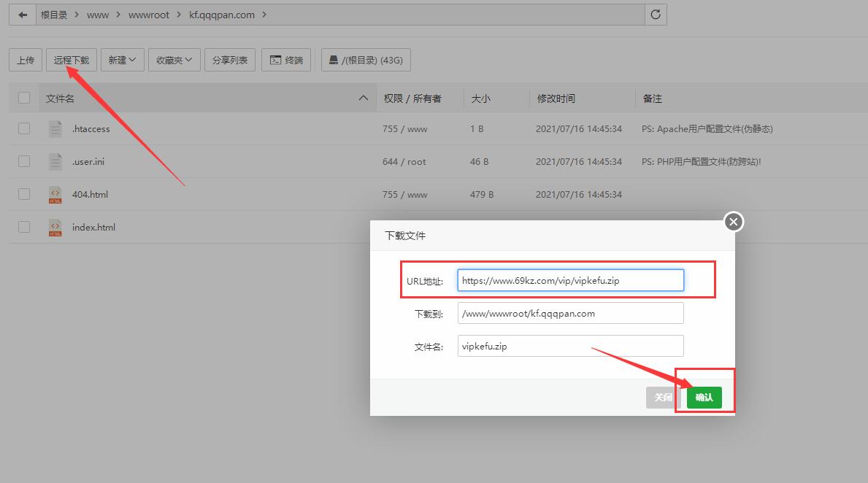Click the .htaccess file icon
This screenshot has height=483, width=868.
55,129
